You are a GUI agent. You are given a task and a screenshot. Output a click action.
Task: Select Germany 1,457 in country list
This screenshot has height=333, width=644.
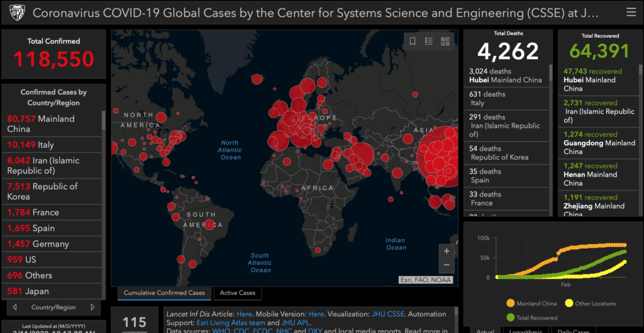[x=52, y=244]
